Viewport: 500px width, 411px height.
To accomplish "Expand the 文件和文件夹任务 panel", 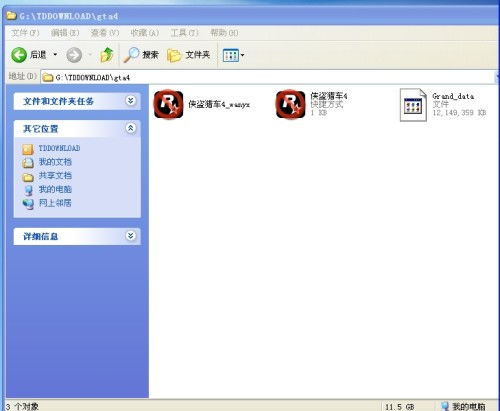I will pyautogui.click(x=131, y=100).
